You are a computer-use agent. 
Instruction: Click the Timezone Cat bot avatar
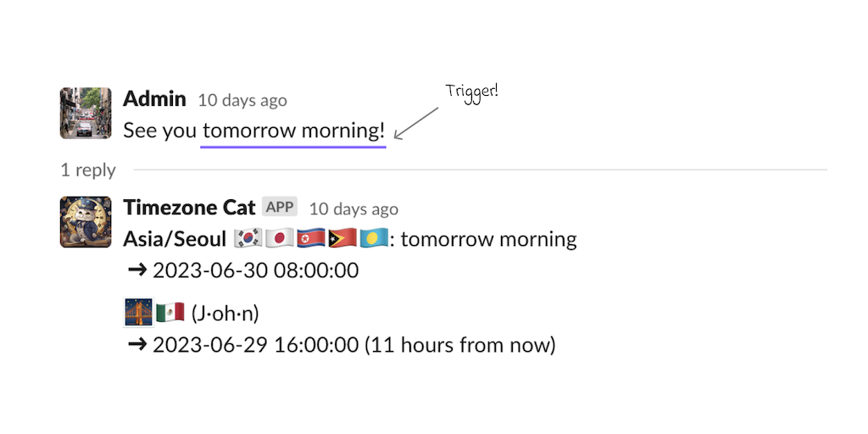tap(86, 222)
